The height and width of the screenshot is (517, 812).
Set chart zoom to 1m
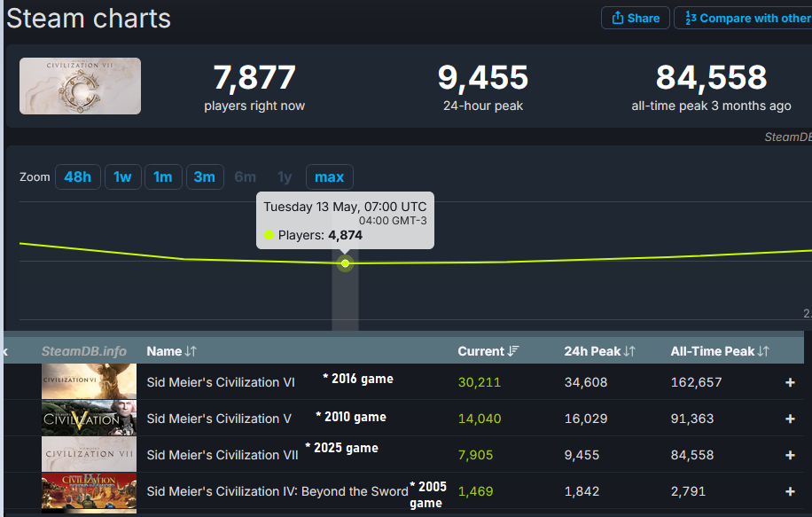[x=163, y=177]
